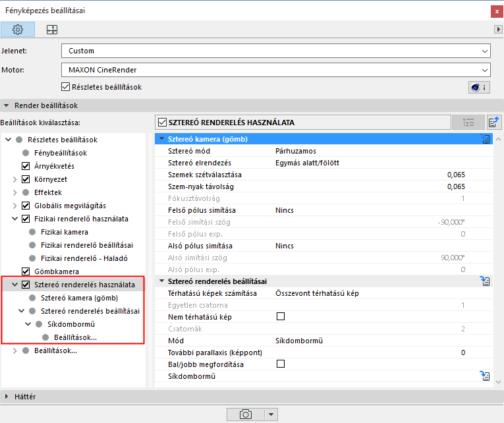The height and width of the screenshot is (423, 504).
Task: Toggle Nem térhatású kép checkbox
Action: (x=281, y=317)
